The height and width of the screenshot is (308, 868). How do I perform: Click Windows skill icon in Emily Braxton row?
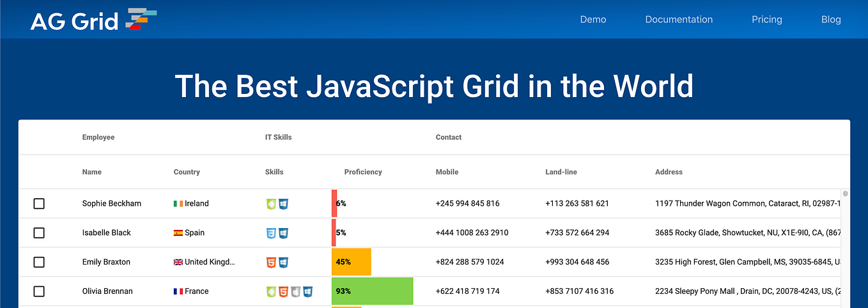pos(283,262)
